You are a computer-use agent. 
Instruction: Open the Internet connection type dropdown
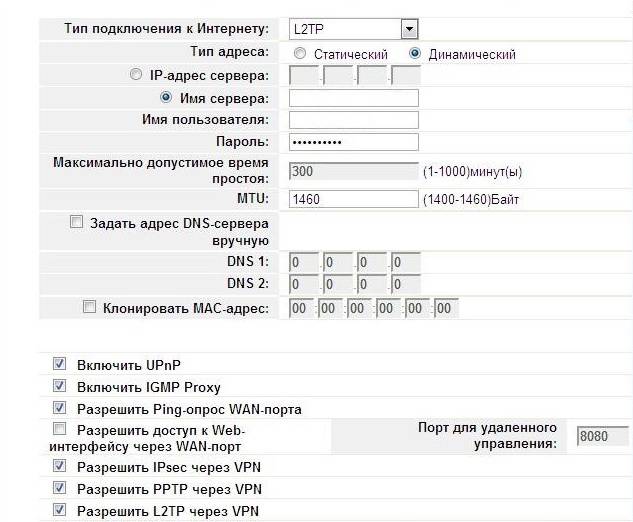[x=409, y=29]
